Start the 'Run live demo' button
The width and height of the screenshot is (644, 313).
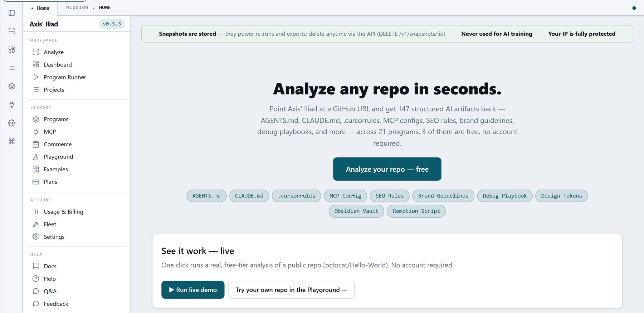coord(193,290)
